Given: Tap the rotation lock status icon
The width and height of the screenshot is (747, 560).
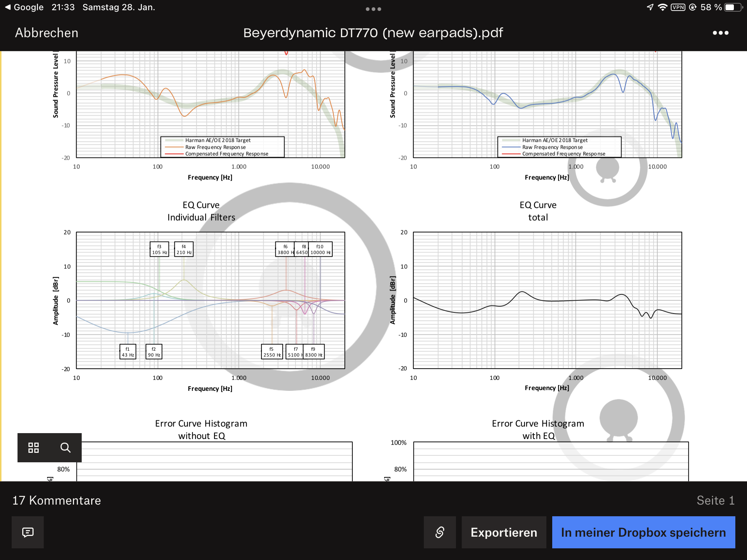Looking at the screenshot, I should pyautogui.click(x=693, y=7).
